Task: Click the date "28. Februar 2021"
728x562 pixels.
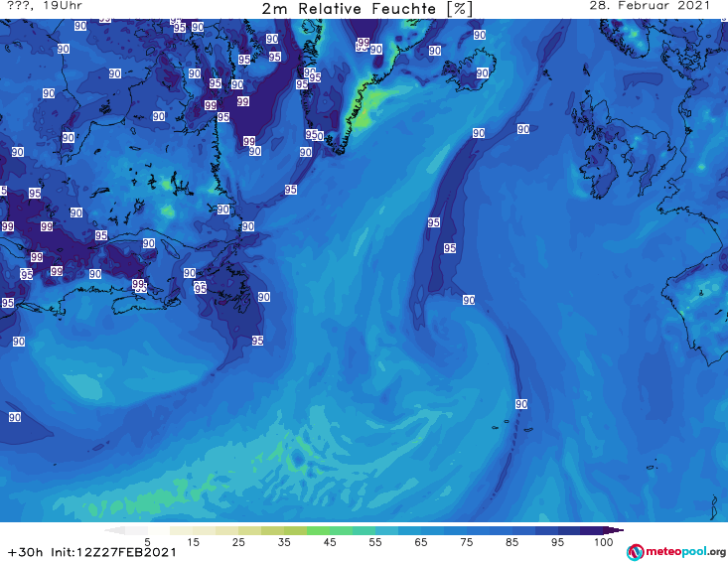Action: tap(650, 6)
